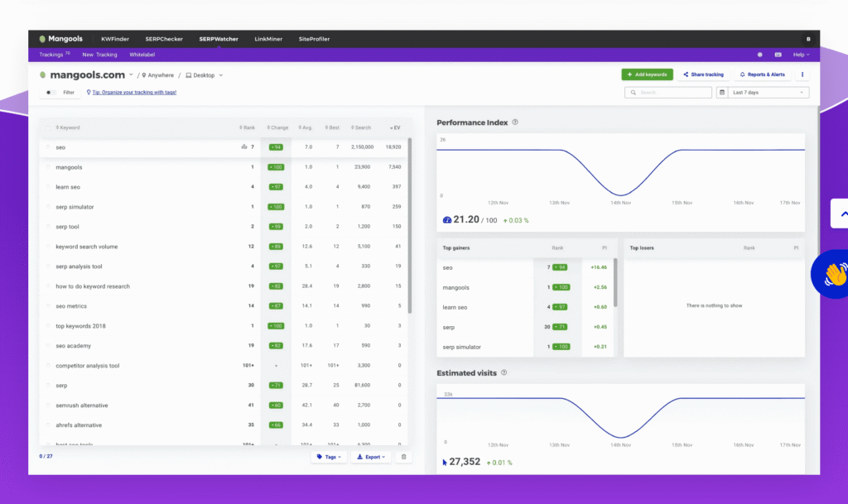Toggle the Filter switch
Screen dimensions: 848x504
(50, 93)
